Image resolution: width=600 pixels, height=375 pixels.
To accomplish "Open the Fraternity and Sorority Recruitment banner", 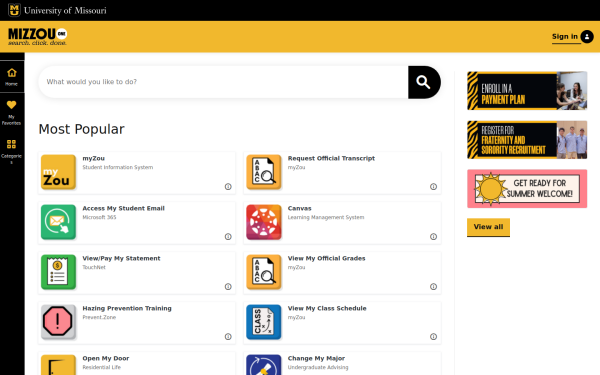I will tap(527, 140).
